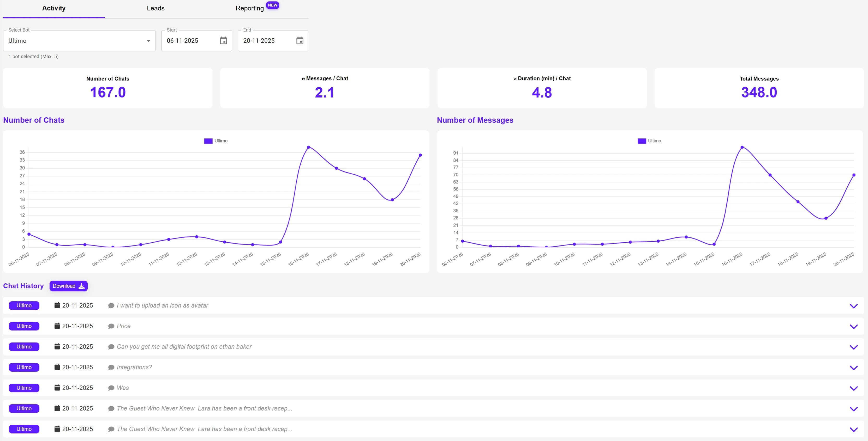Open the calendar picker for the End date
The width and height of the screenshot is (868, 441).
click(x=300, y=40)
